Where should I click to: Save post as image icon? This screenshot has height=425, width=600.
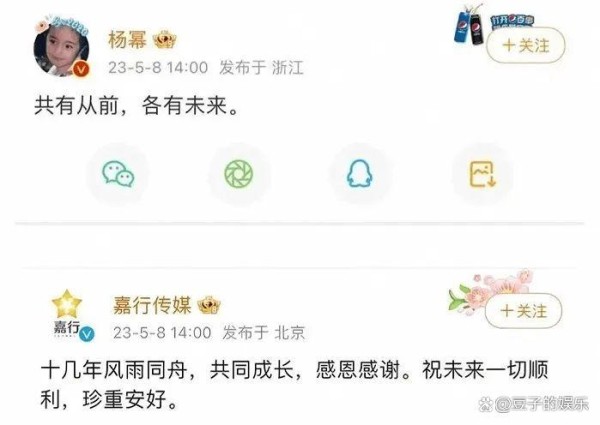pyautogui.click(x=483, y=174)
